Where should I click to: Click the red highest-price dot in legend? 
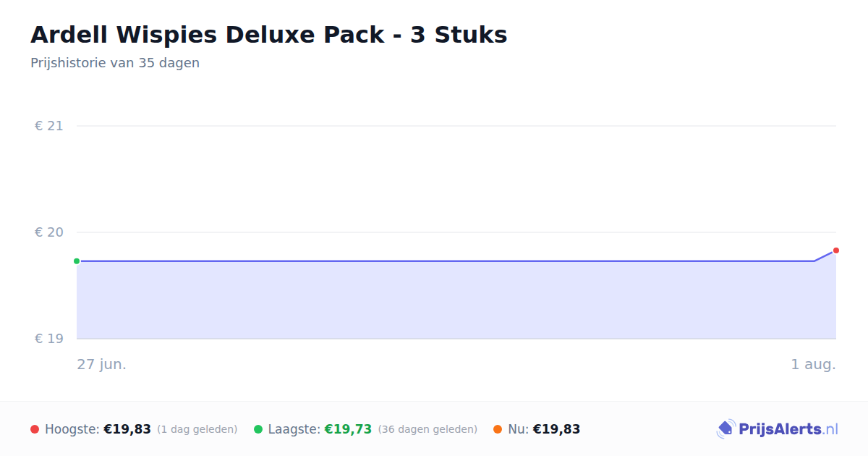(35, 429)
